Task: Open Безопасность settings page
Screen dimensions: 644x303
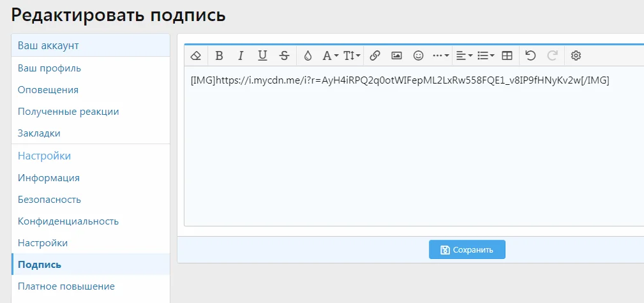Action: pyautogui.click(x=91, y=200)
